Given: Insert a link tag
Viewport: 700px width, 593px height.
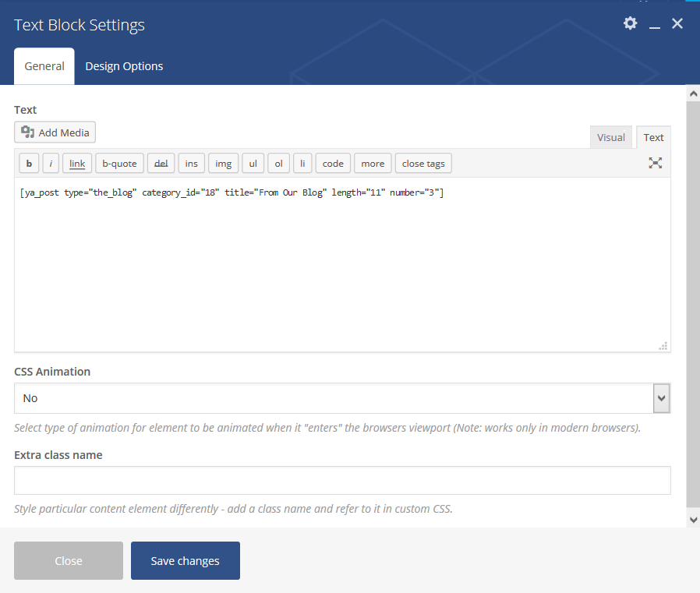Looking at the screenshot, I should (77, 164).
